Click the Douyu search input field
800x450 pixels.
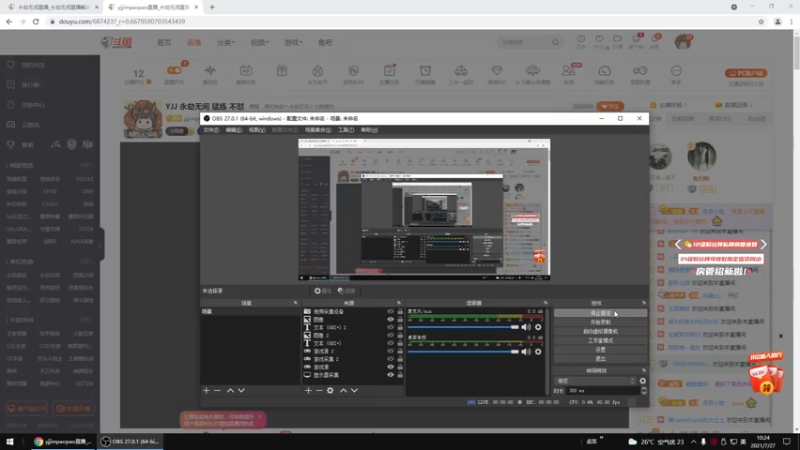pos(526,42)
